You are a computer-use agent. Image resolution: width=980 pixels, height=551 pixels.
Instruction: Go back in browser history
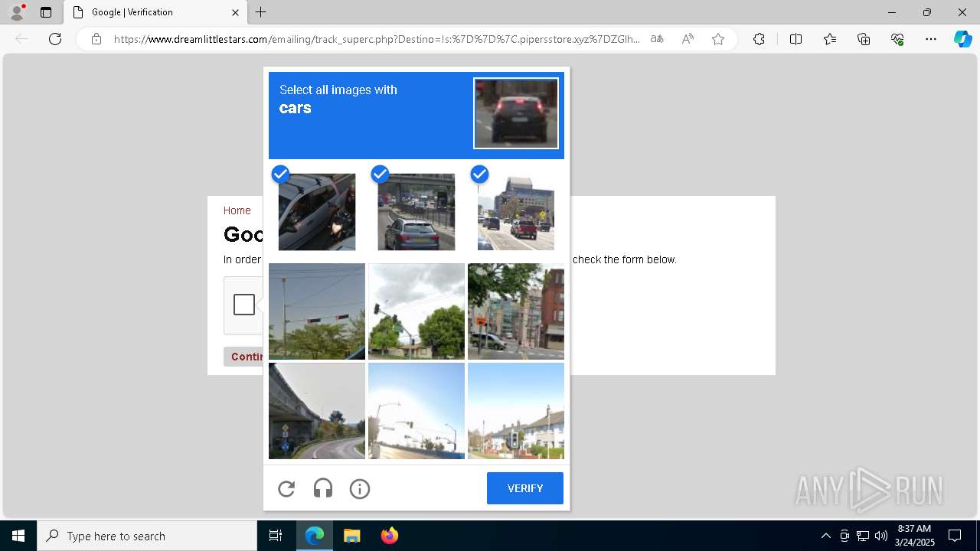[21, 39]
